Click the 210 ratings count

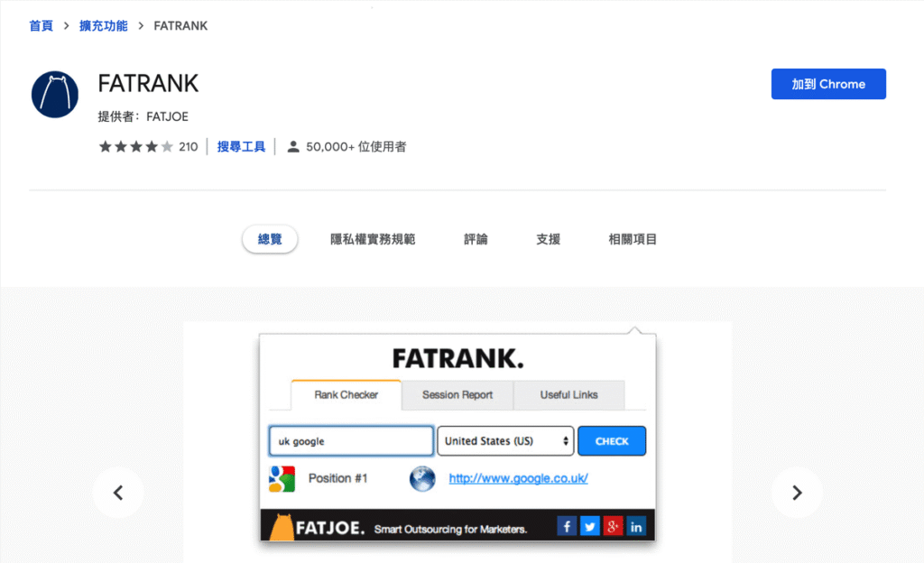click(188, 147)
